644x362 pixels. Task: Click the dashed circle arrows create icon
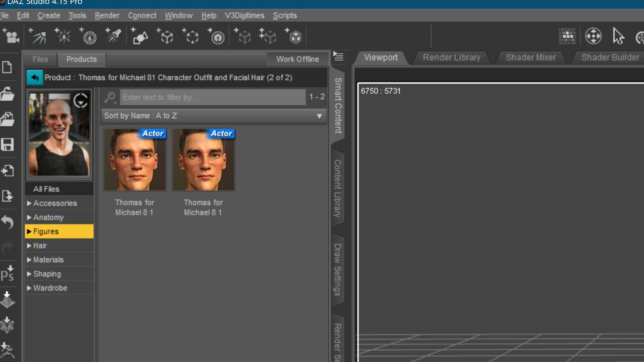pos(191,36)
